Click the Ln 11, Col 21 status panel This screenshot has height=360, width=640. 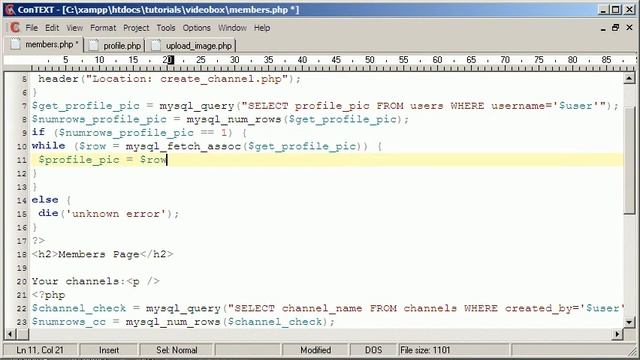coord(40,350)
